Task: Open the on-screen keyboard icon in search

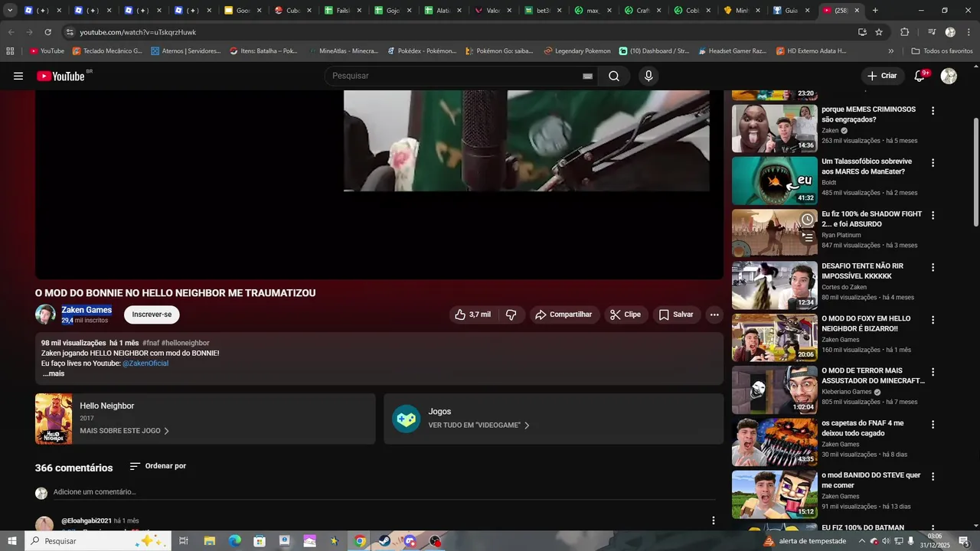Action: [587, 77]
